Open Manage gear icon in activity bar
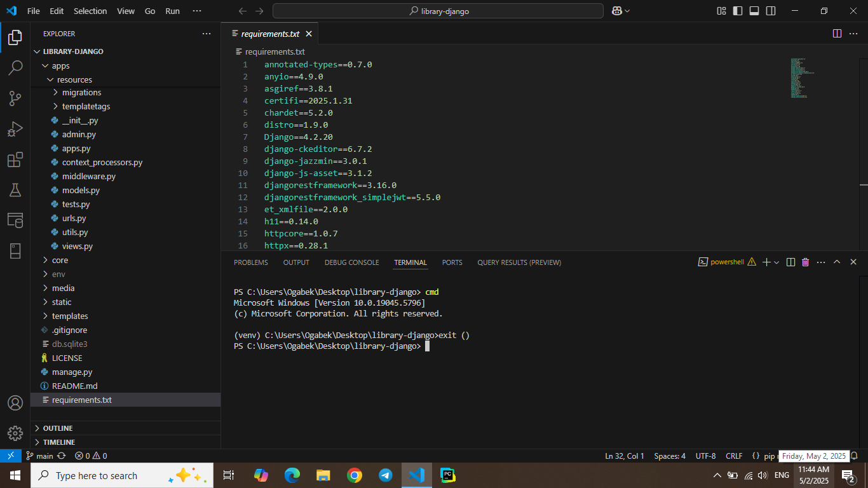Screen dimensions: 868x488 15,433
